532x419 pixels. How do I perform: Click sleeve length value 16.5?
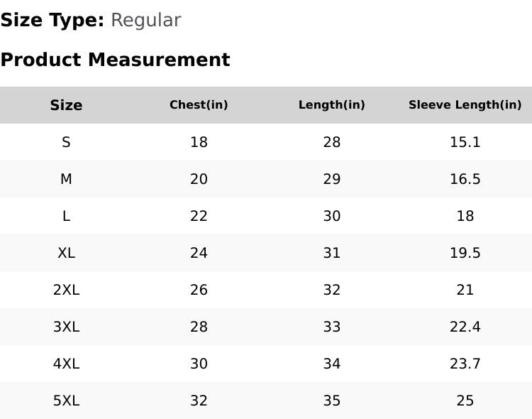pyautogui.click(x=465, y=179)
